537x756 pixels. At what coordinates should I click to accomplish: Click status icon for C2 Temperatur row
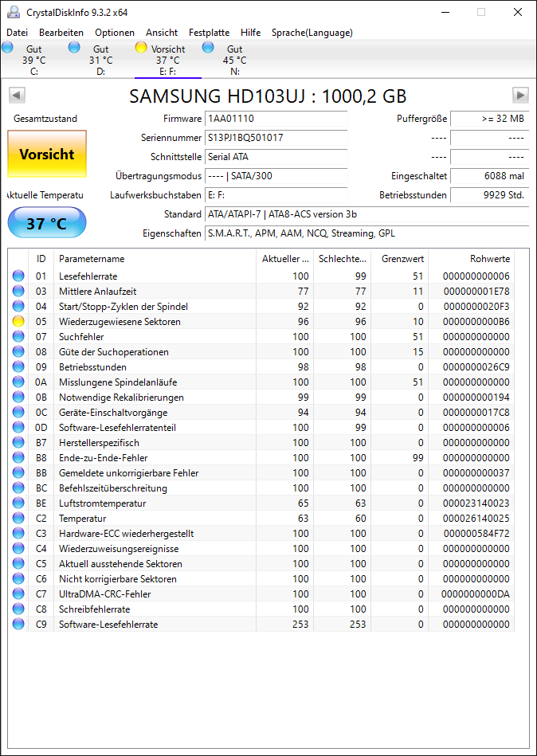(x=18, y=519)
